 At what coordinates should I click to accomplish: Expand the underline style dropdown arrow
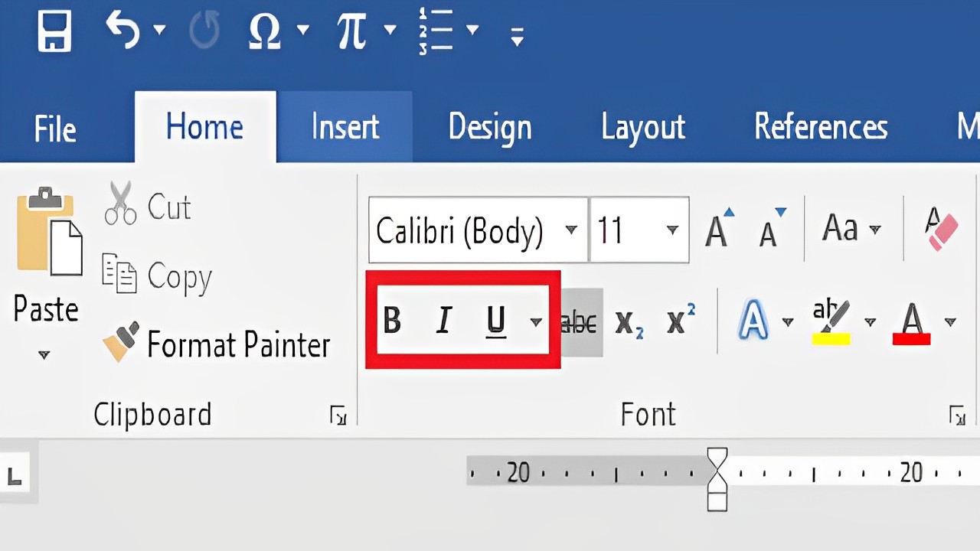point(536,322)
